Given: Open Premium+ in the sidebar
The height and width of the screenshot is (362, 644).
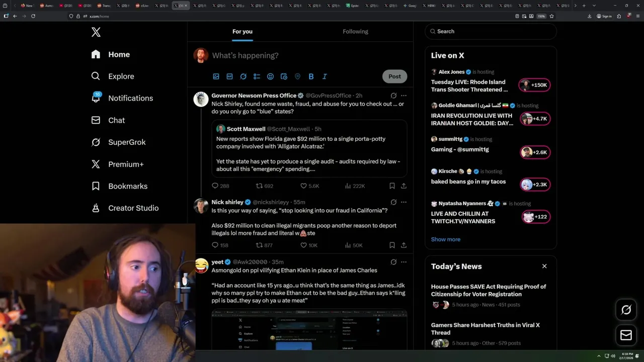Looking at the screenshot, I should [117, 164].
